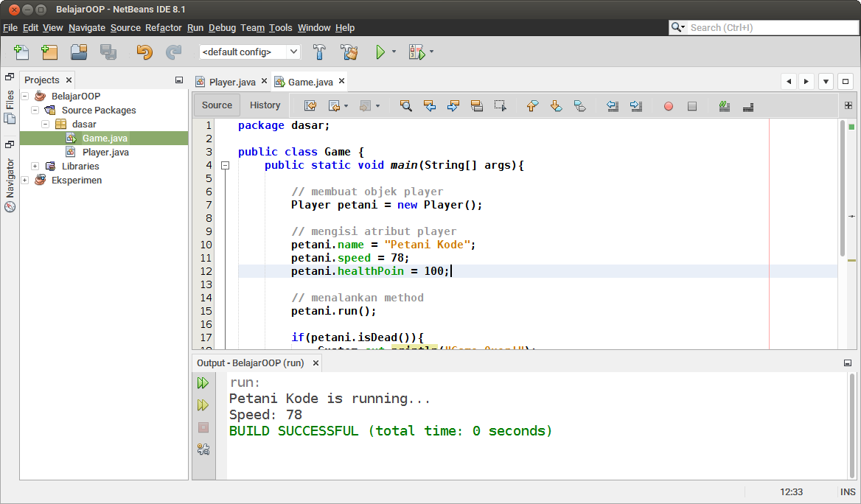This screenshot has height=504, width=861.
Task: Open the Refactor menu
Action: coord(163,27)
